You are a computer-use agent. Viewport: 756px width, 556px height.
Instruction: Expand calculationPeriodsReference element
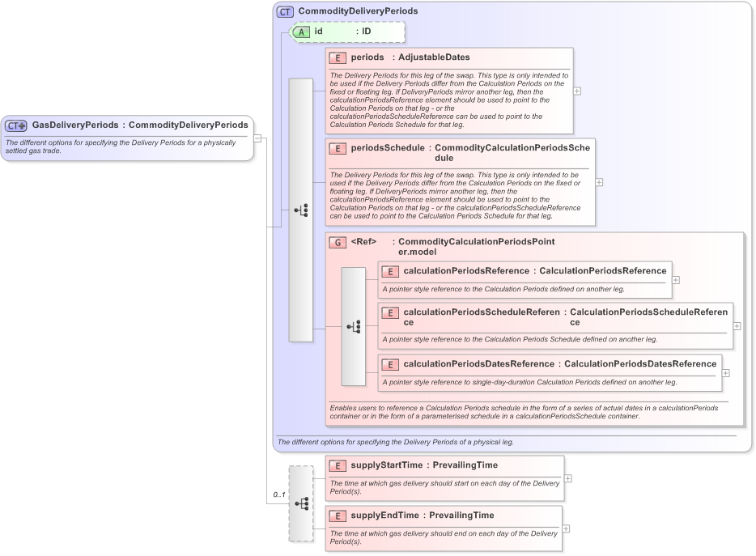676,280
